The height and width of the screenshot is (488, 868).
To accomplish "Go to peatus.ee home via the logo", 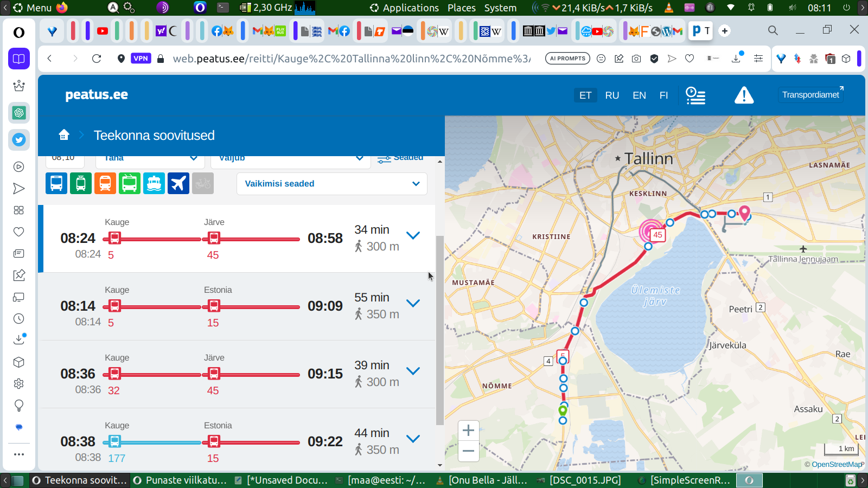I will [x=97, y=95].
